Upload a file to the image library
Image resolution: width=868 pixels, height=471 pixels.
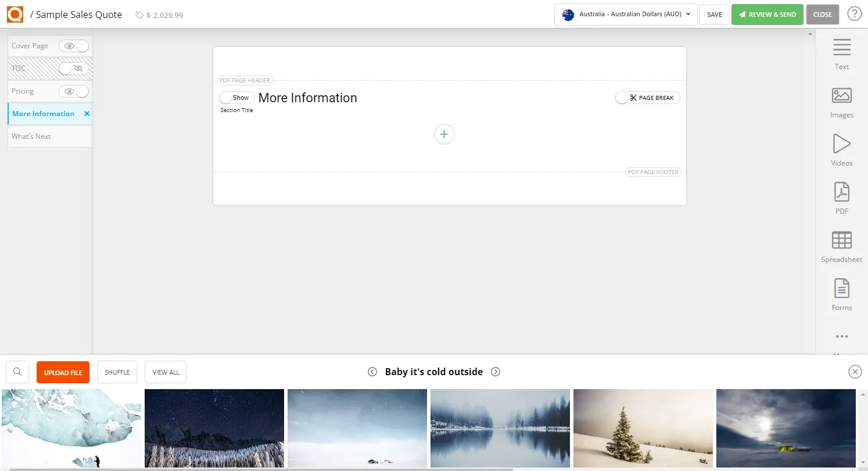click(x=63, y=372)
